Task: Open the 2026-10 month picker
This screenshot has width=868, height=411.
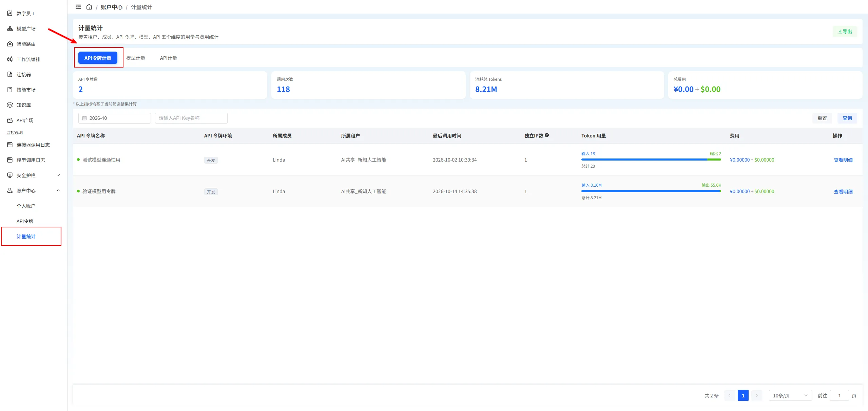Action: (115, 118)
